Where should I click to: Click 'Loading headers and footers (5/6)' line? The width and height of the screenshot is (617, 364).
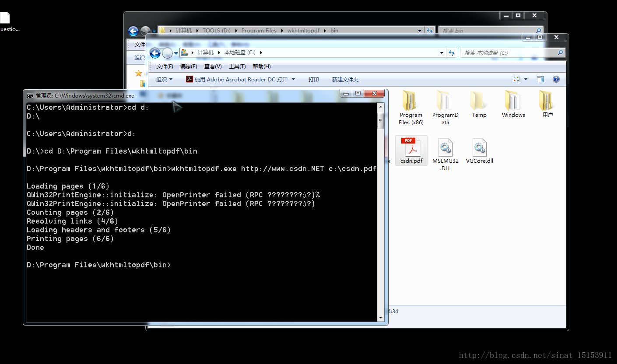[x=98, y=230]
